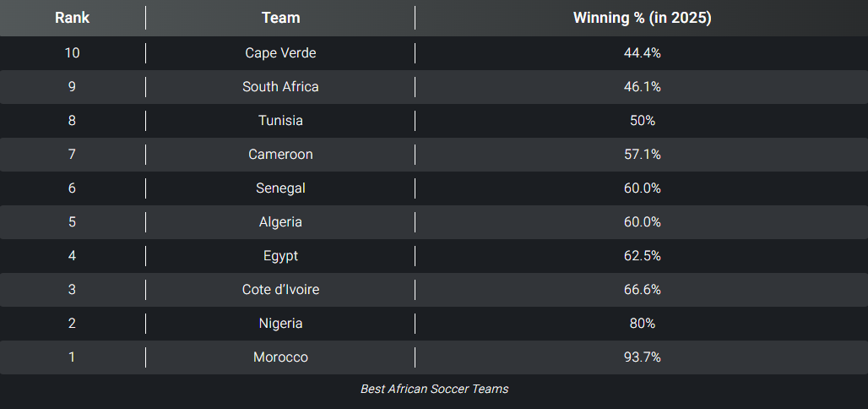Select the South Africa team cell
Viewport: 868px width, 409px height.
click(x=280, y=87)
